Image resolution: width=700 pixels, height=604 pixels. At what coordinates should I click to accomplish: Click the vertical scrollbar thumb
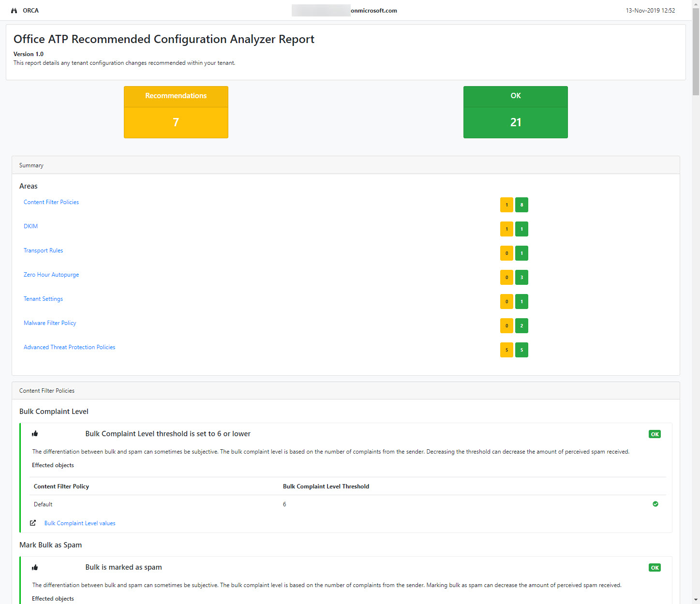pos(696,51)
